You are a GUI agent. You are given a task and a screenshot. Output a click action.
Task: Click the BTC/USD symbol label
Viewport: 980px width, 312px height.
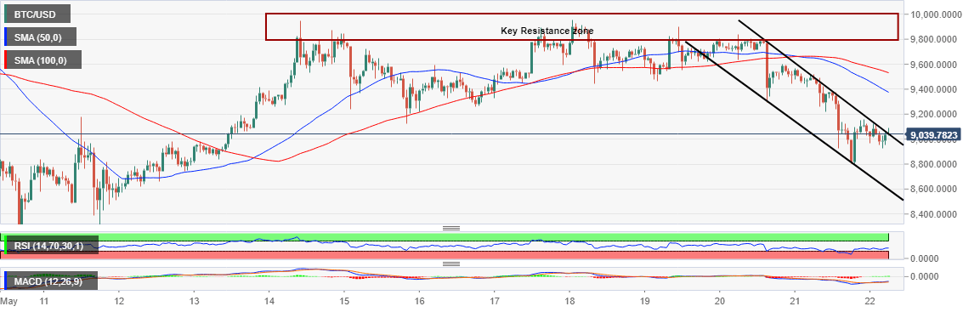coord(37,13)
